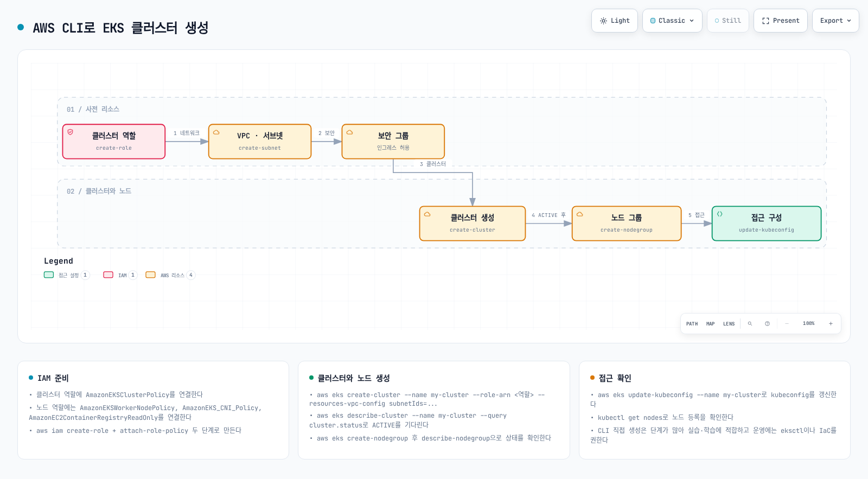Select the 클러스터 생성 create-cluster node
The height and width of the screenshot is (479, 868).
tap(473, 223)
